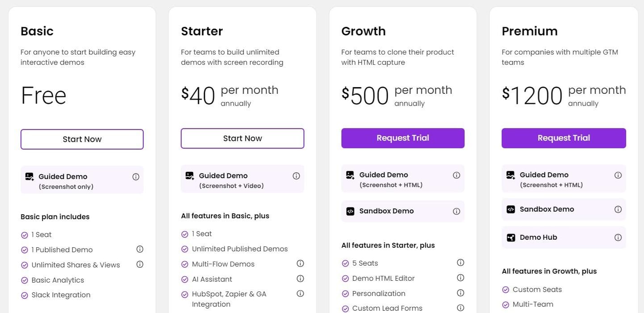The image size is (644, 313).
Task: Click the Growth Guided Demo card
Action: pyautogui.click(x=402, y=179)
